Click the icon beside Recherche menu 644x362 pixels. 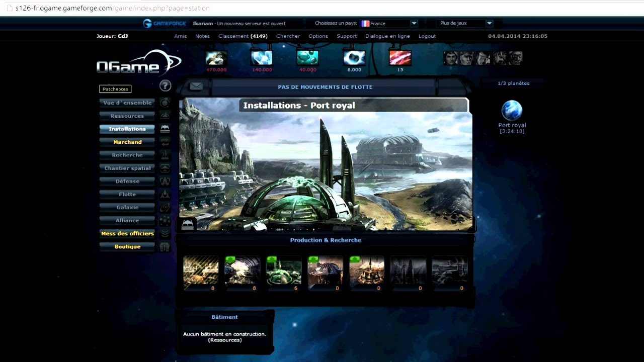click(x=165, y=155)
